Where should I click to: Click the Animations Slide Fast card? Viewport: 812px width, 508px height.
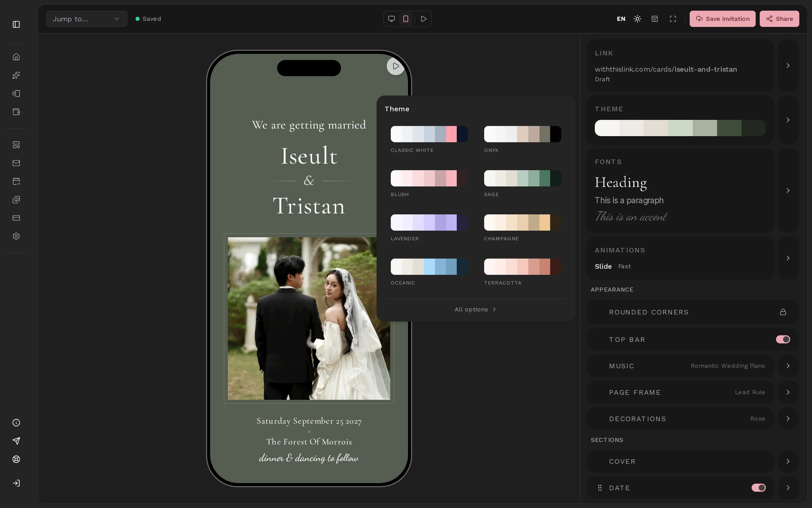point(680,258)
